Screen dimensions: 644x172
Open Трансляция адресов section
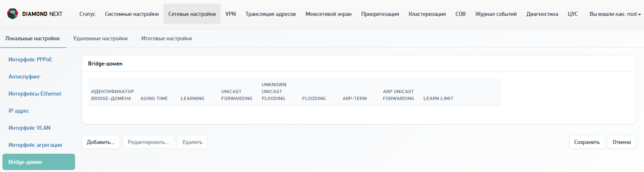click(271, 14)
